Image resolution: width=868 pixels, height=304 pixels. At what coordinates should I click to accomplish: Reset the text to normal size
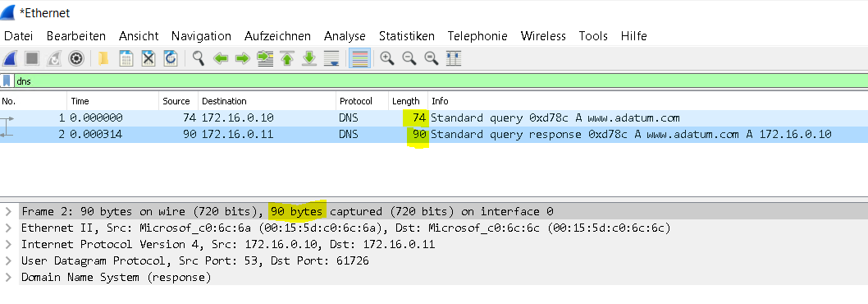coord(432,58)
